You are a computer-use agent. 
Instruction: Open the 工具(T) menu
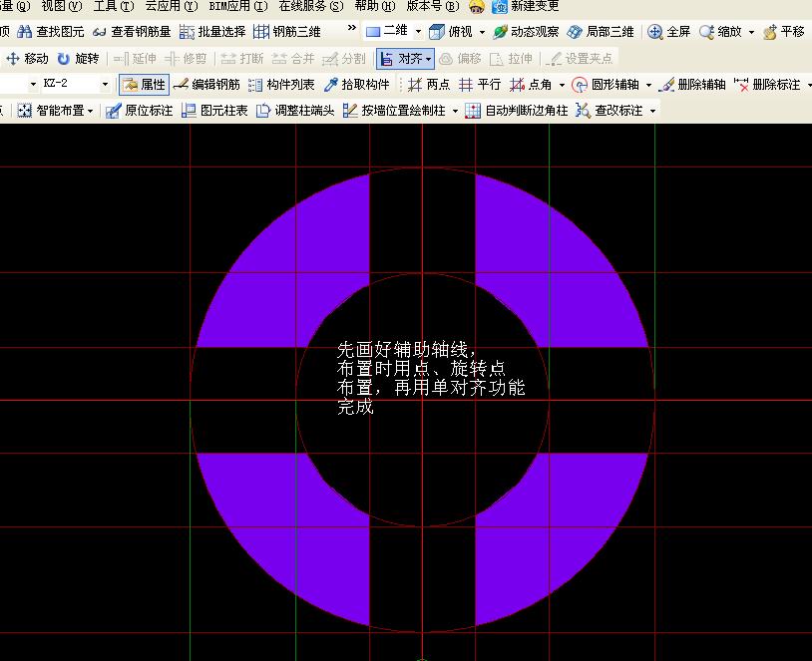point(114,6)
